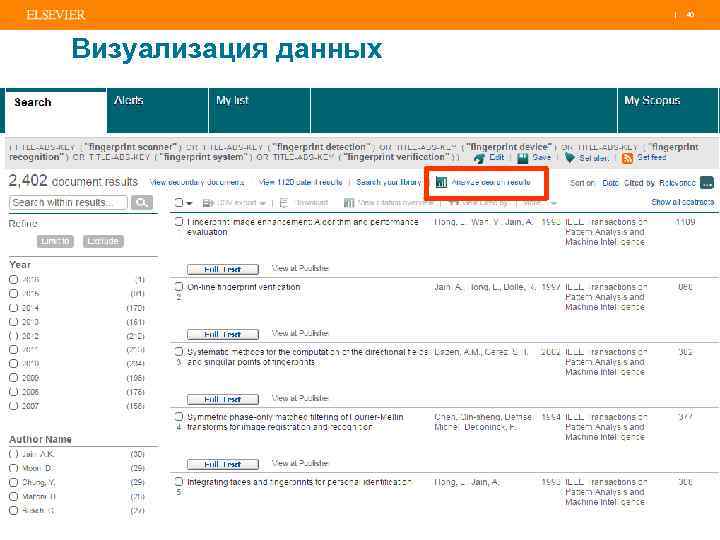Sort results by Cited by
Image resolution: width=720 pixels, height=540 pixels.
pyautogui.click(x=639, y=183)
